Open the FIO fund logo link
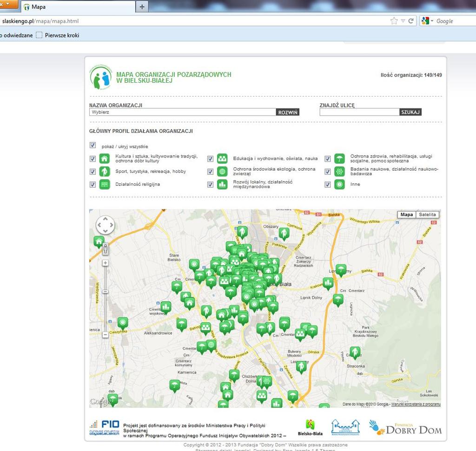The height and width of the screenshot is (451, 476). [104, 428]
